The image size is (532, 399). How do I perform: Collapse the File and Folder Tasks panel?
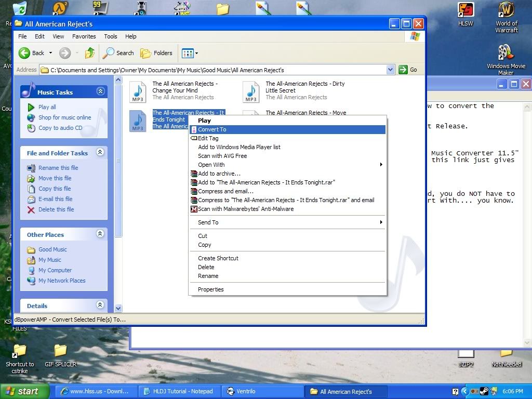100,153
